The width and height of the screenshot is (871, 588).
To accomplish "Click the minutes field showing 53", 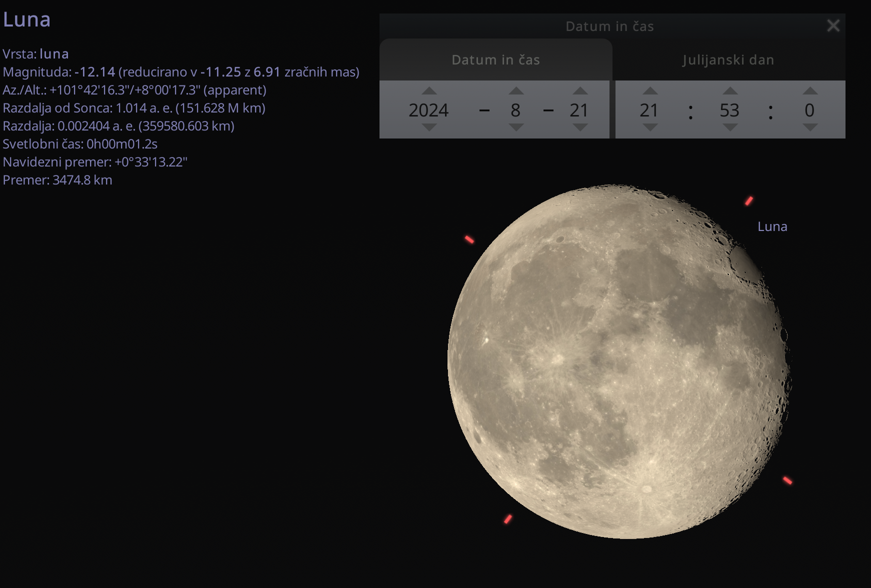I will click(x=729, y=110).
